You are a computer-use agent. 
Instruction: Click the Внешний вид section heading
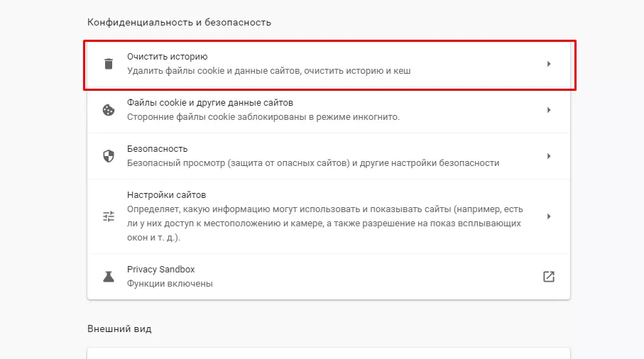pos(119,329)
